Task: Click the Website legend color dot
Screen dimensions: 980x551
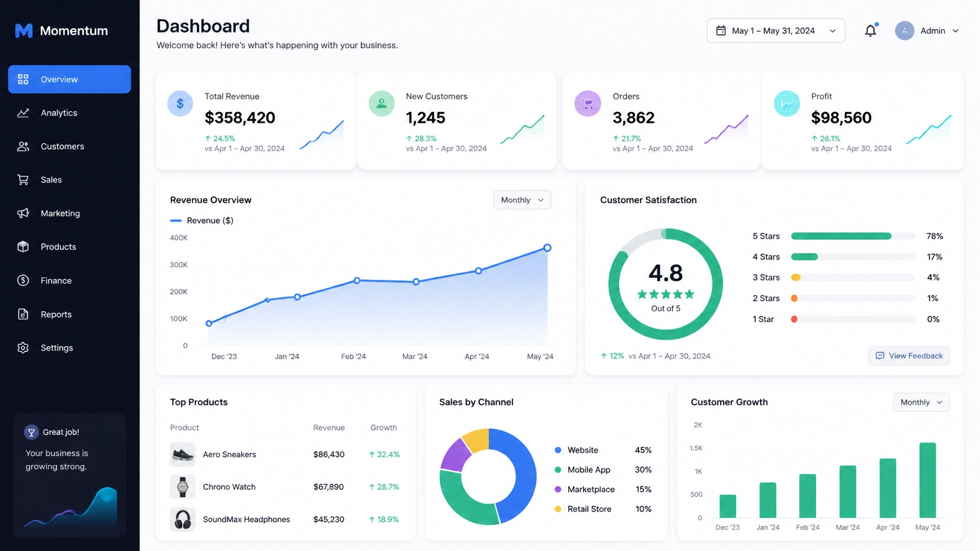Action: point(558,450)
